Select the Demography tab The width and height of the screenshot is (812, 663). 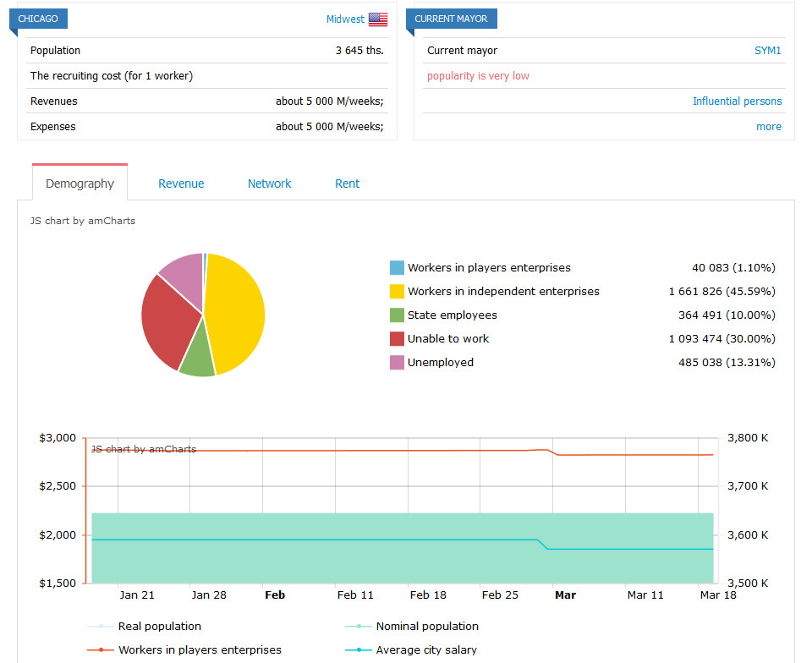[x=80, y=184]
